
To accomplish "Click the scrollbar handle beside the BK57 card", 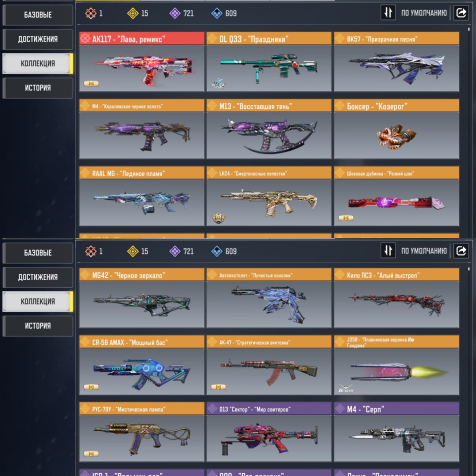I will (469, 29).
